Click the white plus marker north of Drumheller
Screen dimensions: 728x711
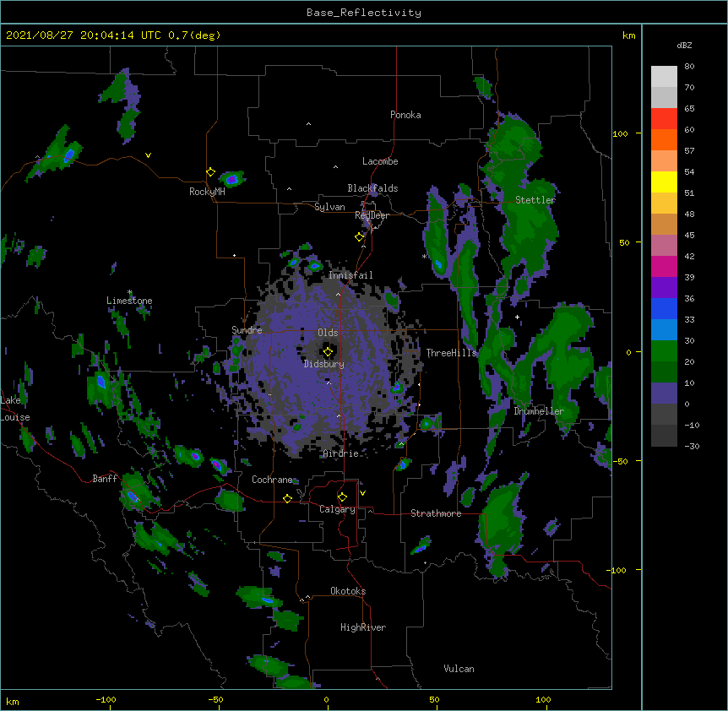pyautogui.click(x=517, y=317)
